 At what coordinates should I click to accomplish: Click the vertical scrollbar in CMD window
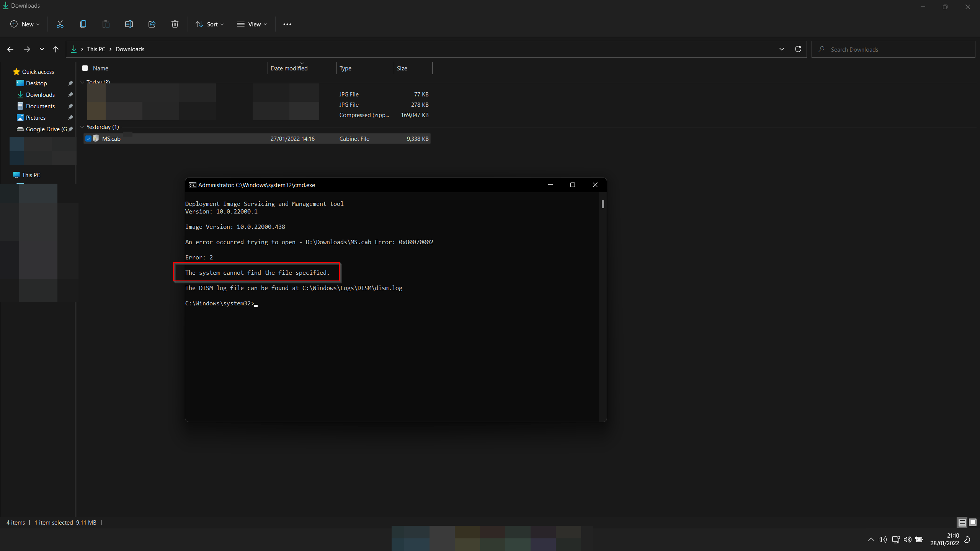602,204
